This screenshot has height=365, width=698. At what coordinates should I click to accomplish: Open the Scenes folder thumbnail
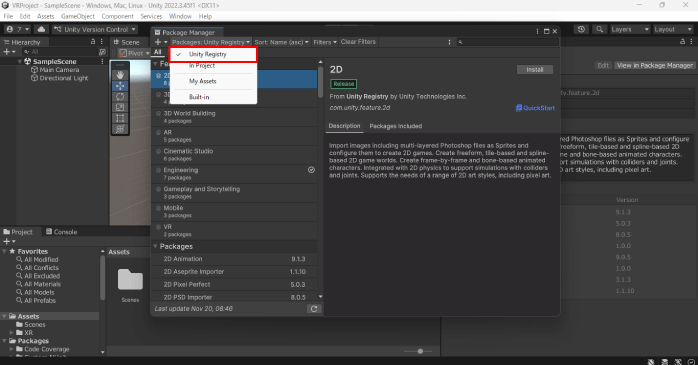coord(130,280)
